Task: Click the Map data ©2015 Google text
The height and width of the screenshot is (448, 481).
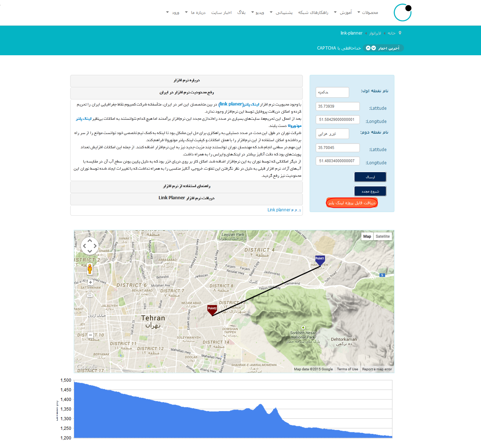Action: click(x=313, y=369)
